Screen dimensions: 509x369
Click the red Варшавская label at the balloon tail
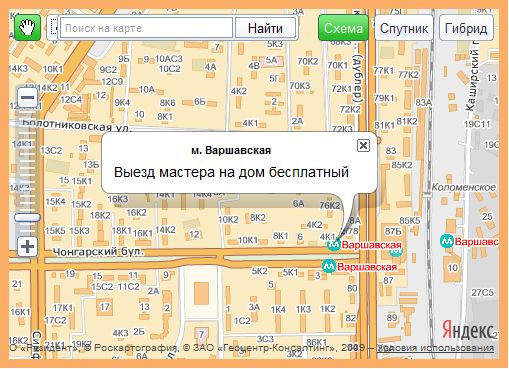click(372, 245)
